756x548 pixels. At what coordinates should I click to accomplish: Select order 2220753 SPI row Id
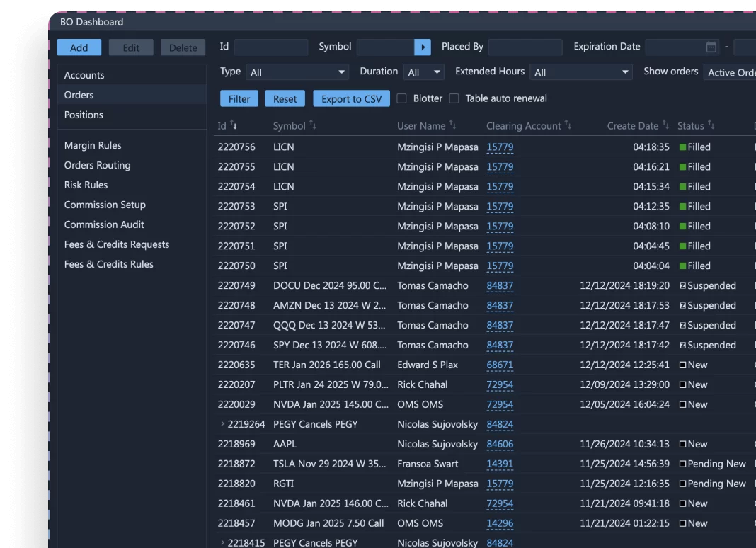236,207
